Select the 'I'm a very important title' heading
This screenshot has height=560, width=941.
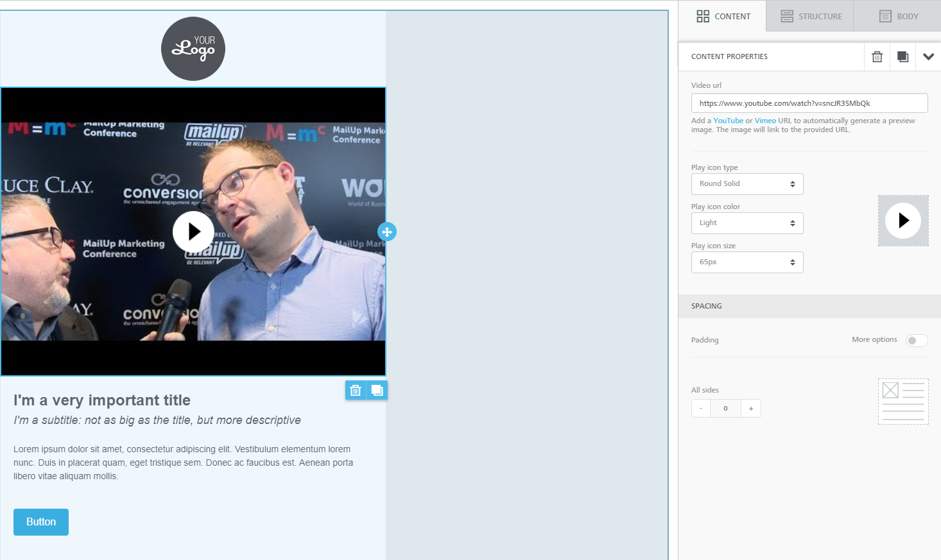102,400
